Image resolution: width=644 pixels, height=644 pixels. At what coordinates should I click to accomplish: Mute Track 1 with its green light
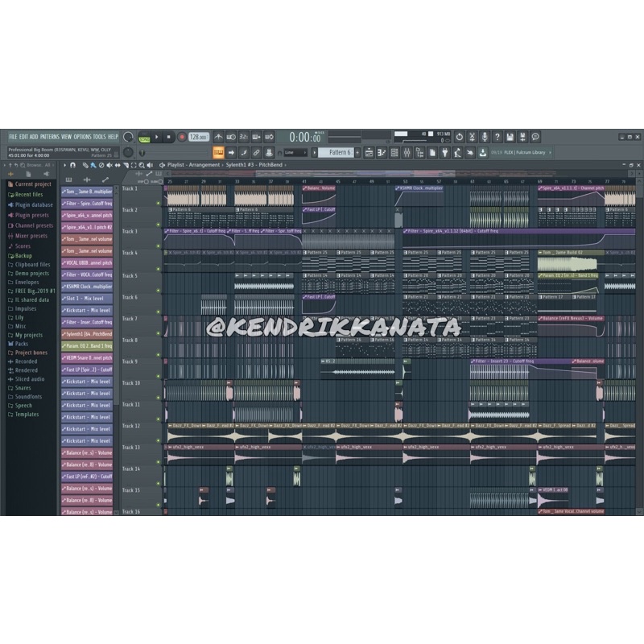158,204
